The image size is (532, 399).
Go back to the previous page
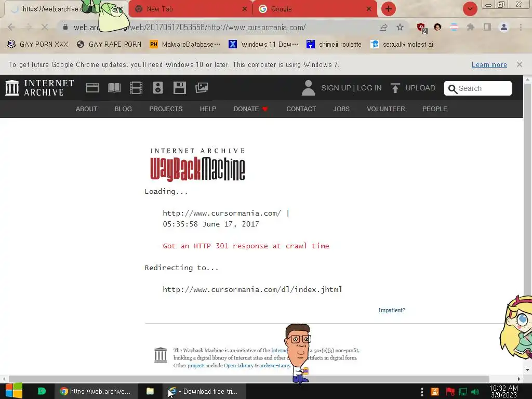pos(11,27)
